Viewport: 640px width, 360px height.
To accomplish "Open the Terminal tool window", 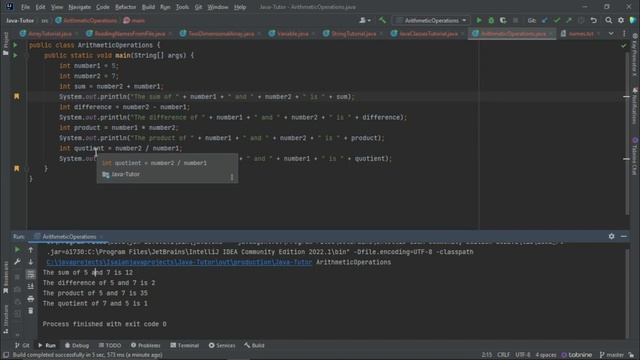I will click(x=184, y=345).
